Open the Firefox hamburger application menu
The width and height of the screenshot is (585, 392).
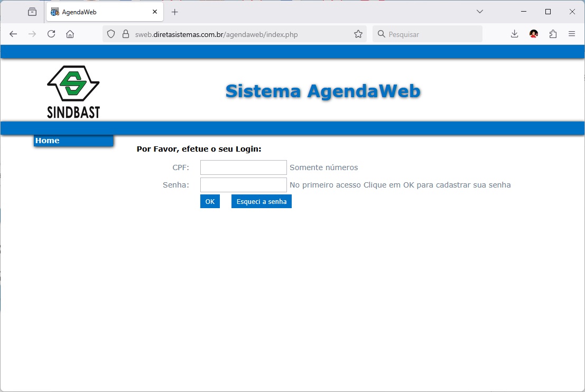pyautogui.click(x=572, y=34)
